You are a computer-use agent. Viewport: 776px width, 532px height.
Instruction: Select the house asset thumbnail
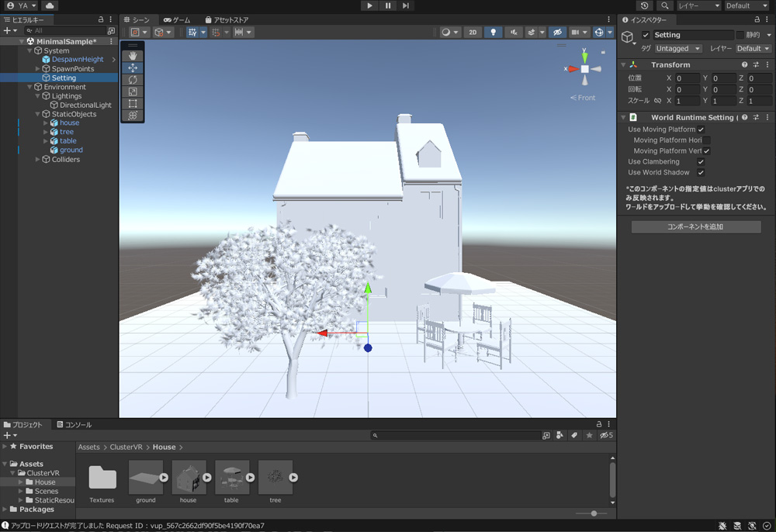pyautogui.click(x=189, y=478)
